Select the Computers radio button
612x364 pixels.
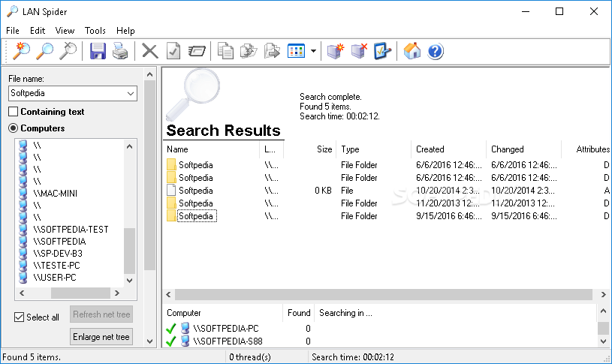(14, 128)
